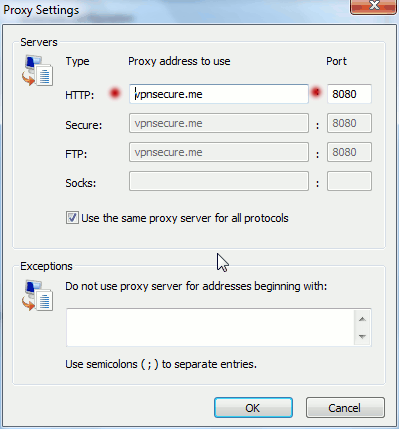
Task: Click the exceptions scrollbar down arrow
Action: tap(362, 337)
